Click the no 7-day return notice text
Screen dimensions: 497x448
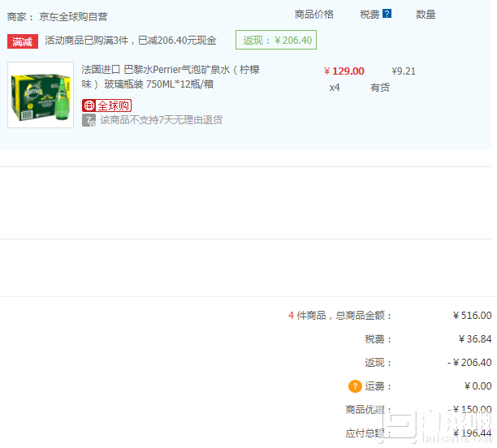(x=161, y=120)
